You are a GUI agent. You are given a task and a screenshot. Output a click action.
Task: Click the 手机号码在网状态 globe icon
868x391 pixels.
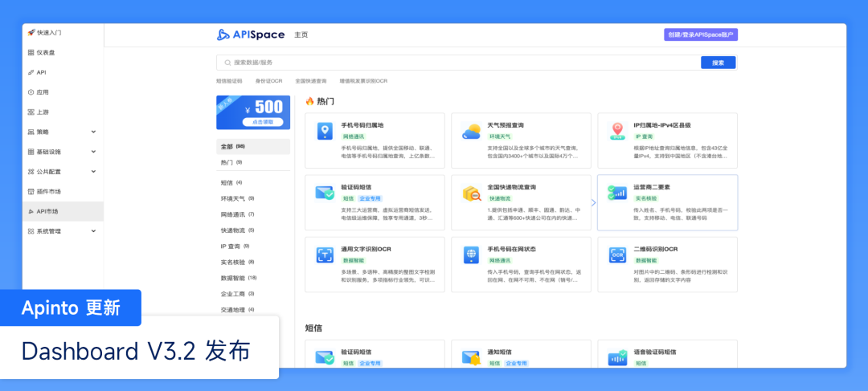(x=471, y=255)
